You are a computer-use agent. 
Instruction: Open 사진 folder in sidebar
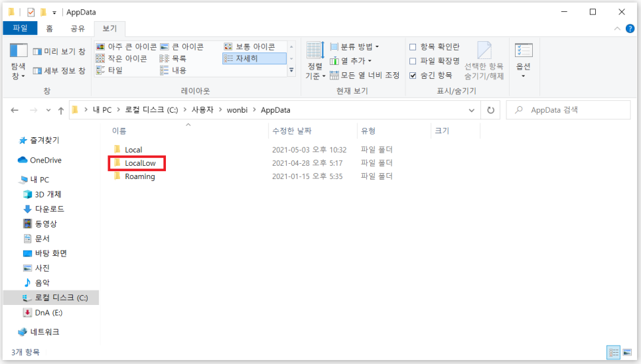[36, 268]
